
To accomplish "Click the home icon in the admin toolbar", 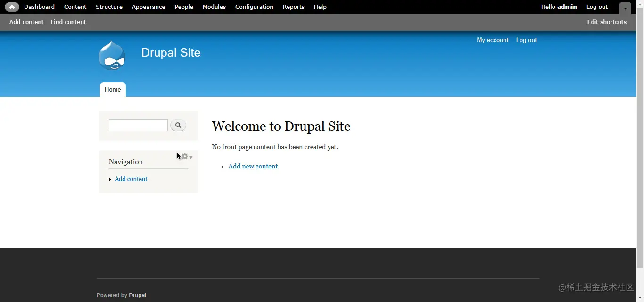I will tap(12, 7).
